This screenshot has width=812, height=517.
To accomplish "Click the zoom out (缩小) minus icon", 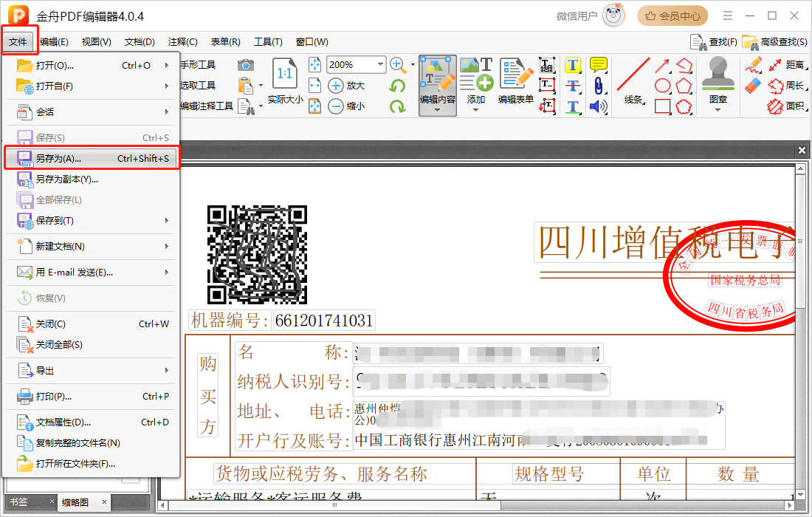I will point(336,106).
